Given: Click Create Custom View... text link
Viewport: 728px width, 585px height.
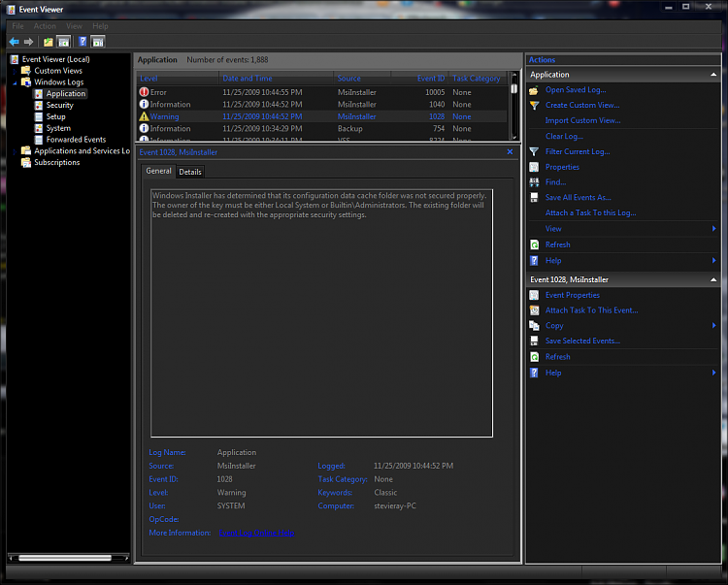Looking at the screenshot, I should pyautogui.click(x=582, y=106).
